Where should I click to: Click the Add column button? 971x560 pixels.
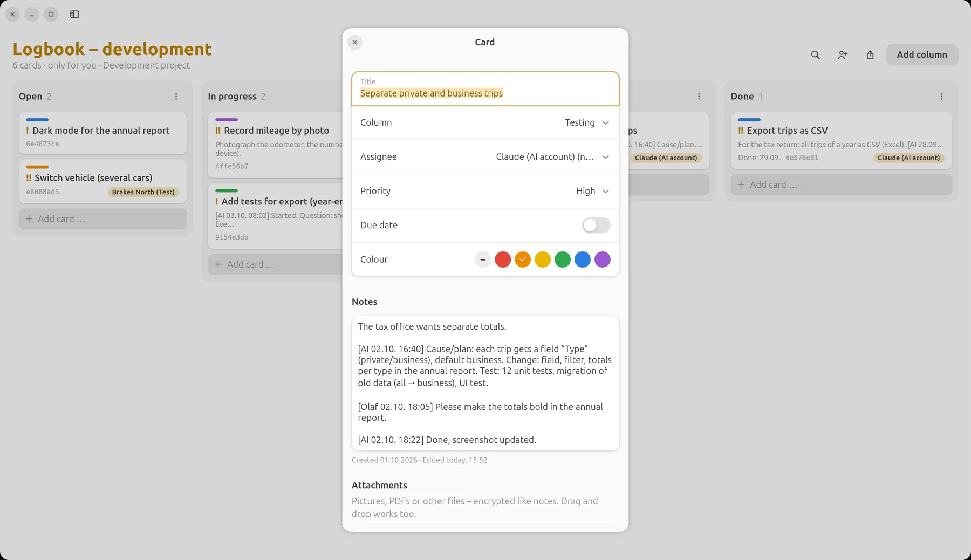[x=922, y=55]
